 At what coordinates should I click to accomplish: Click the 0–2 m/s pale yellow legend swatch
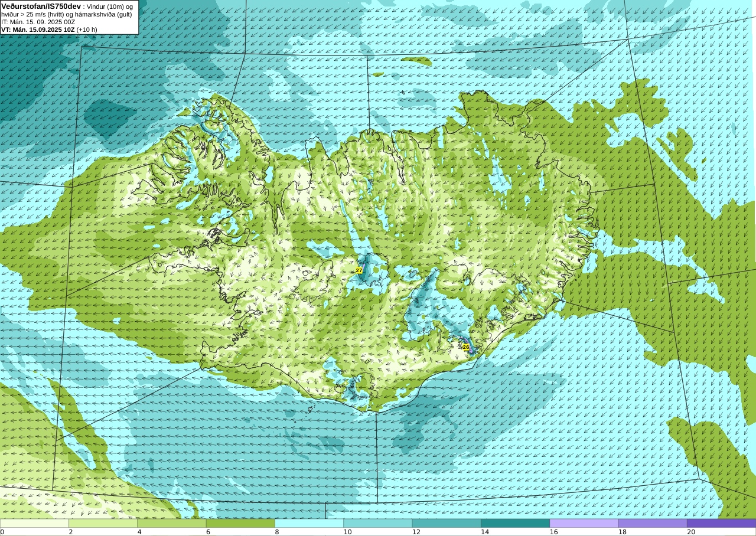[x=34, y=523]
